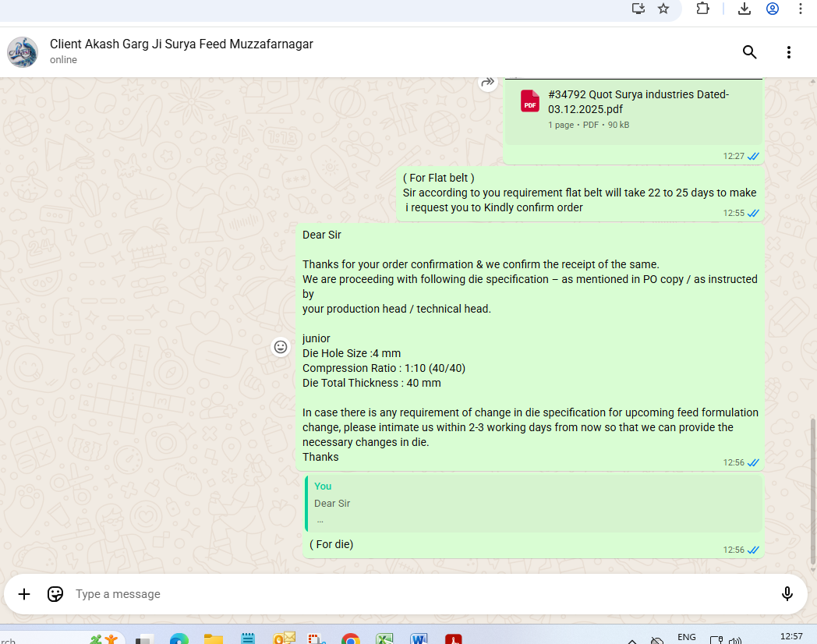Open the contact's profile picture
This screenshot has height=644, width=817.
coord(23,52)
